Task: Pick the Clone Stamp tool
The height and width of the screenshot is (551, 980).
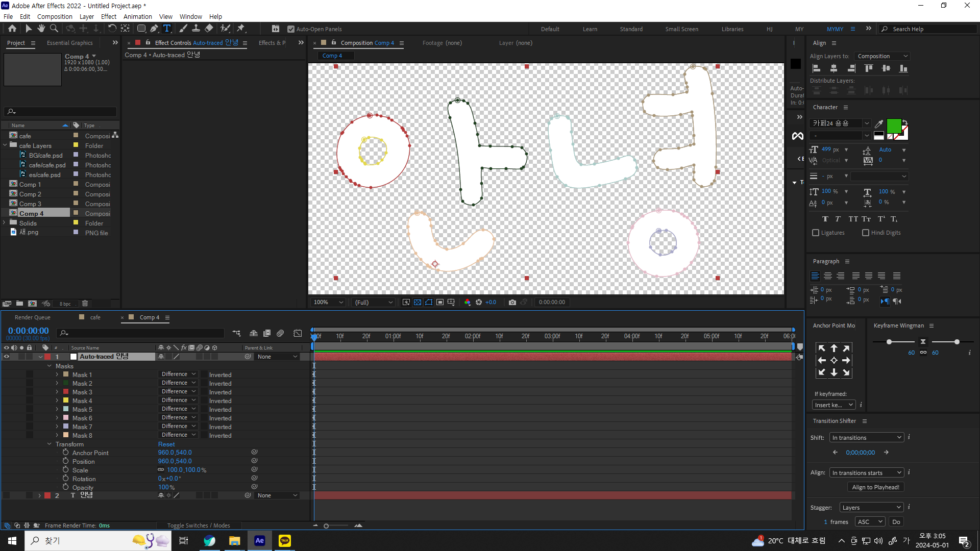Action: pos(195,29)
